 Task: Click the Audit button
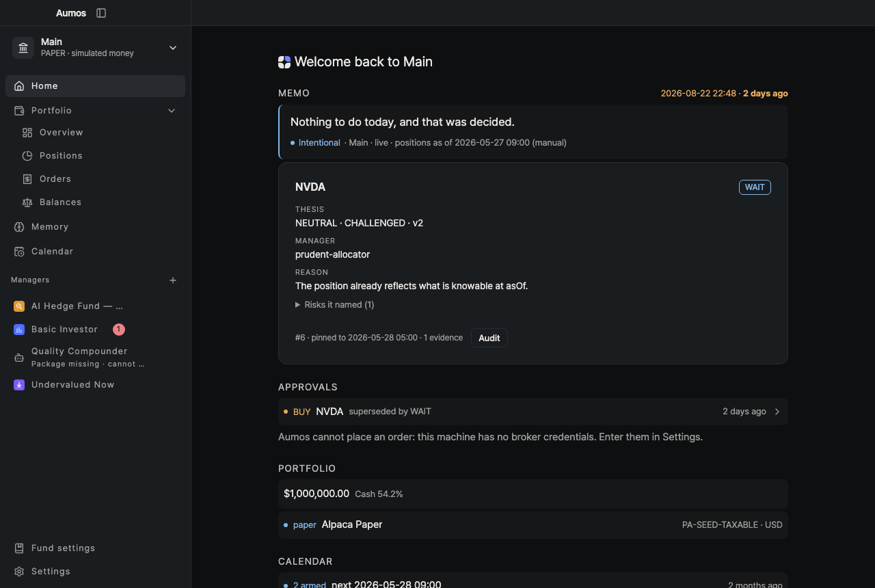click(489, 338)
